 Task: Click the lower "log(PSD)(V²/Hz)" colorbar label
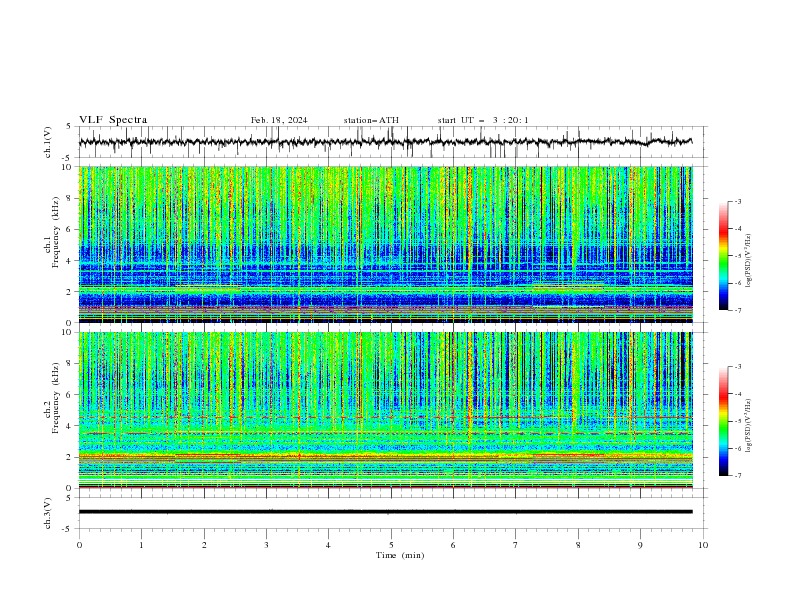[748, 426]
